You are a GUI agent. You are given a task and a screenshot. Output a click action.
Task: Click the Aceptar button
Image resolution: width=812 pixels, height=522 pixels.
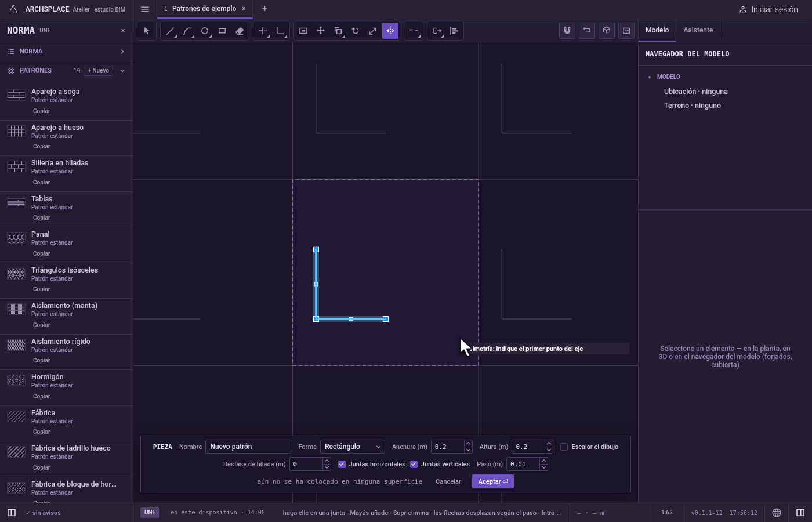493,481
